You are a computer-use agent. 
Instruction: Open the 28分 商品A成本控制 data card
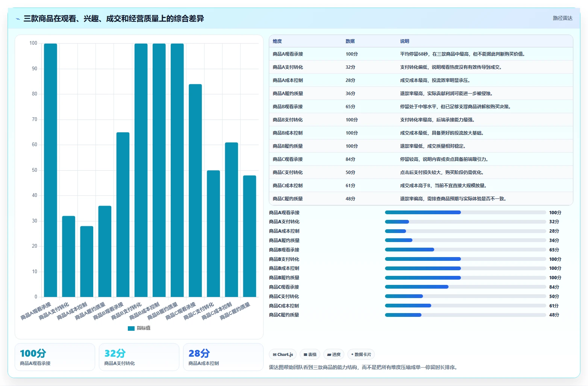pyautogui.click(x=223, y=357)
